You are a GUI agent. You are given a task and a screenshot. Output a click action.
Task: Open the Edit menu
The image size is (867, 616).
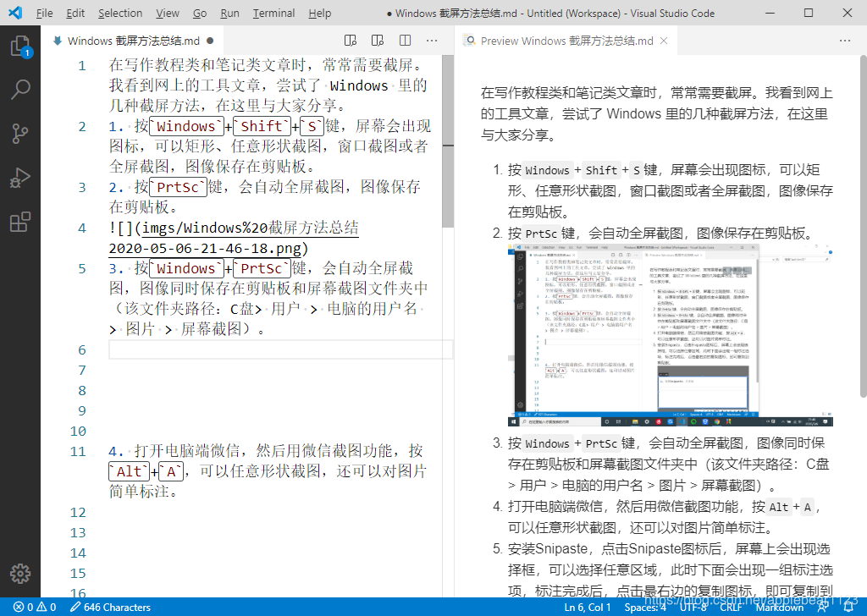75,13
